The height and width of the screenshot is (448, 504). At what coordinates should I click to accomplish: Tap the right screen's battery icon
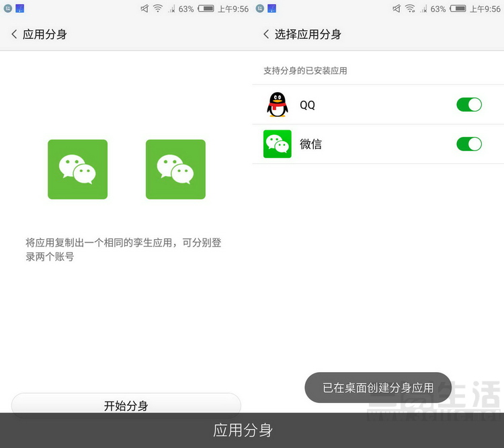[458, 9]
